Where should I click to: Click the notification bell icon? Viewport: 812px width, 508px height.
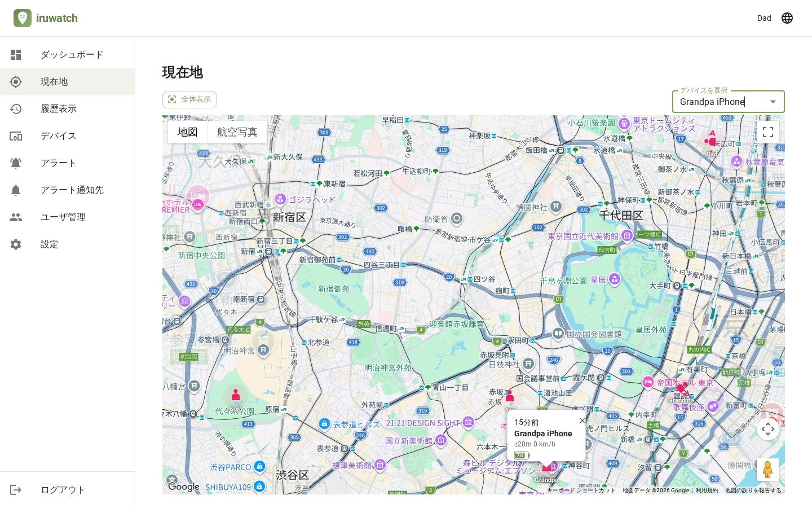coord(16,190)
